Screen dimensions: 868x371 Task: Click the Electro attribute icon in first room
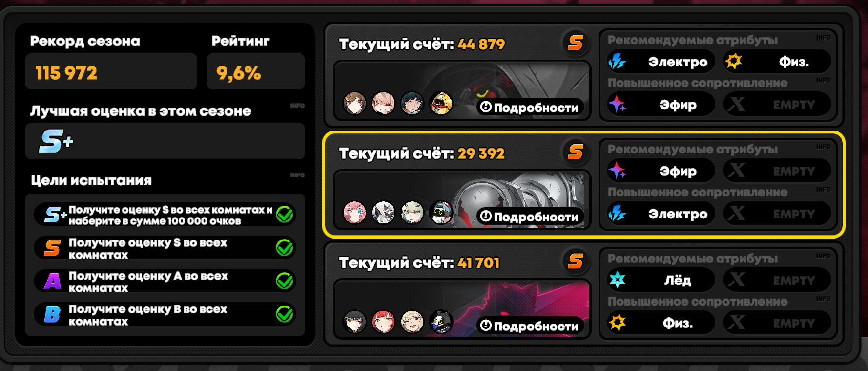click(x=617, y=62)
